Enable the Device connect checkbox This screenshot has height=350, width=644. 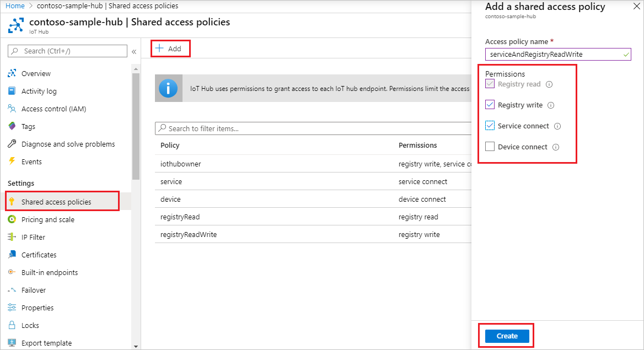[x=490, y=147]
